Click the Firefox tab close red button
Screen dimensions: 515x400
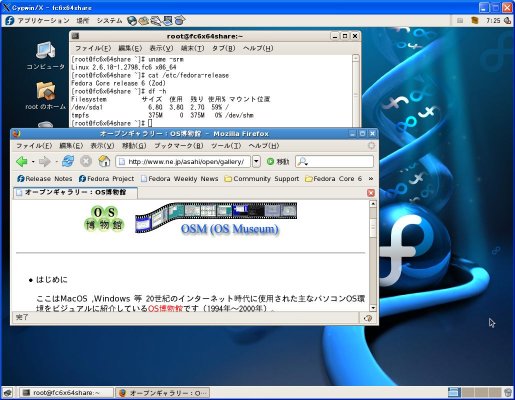pyautogui.click(x=371, y=193)
